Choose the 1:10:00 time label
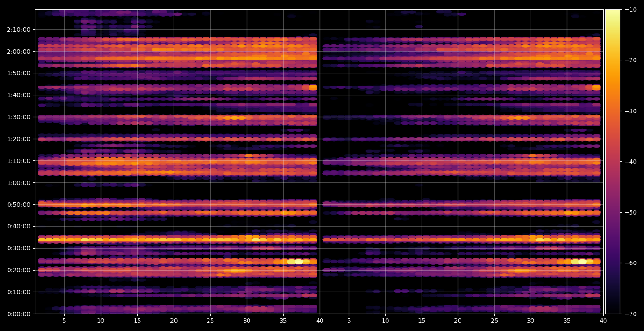This screenshot has height=331, width=644. click(x=19, y=160)
